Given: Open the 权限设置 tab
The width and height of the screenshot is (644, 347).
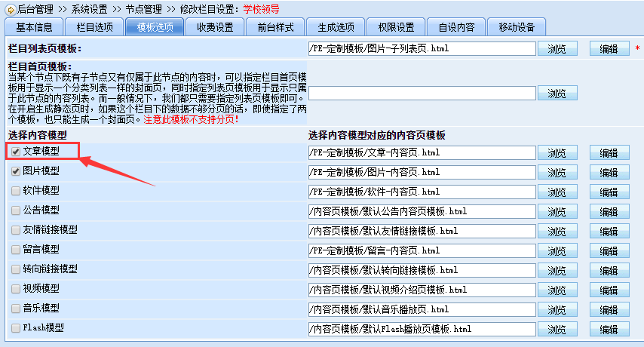Looking at the screenshot, I should (x=396, y=27).
